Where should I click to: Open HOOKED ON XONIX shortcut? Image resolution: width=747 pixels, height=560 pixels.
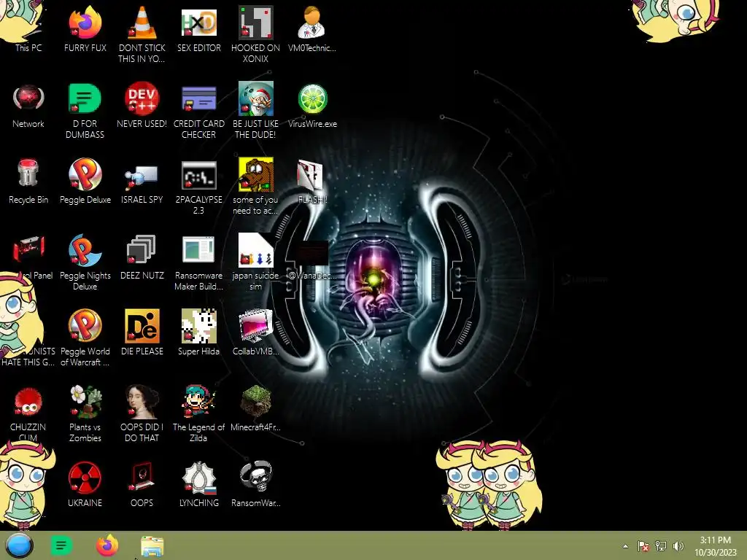[256, 34]
